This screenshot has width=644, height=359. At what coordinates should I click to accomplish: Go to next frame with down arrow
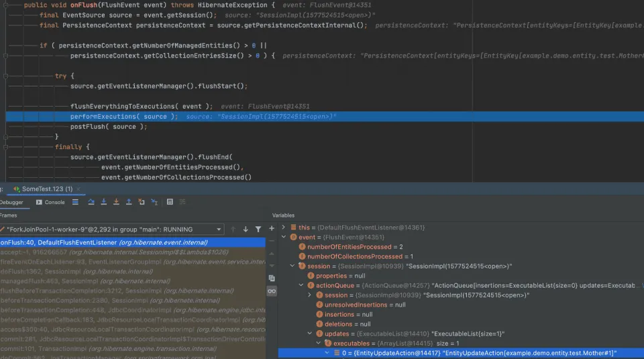tap(246, 229)
